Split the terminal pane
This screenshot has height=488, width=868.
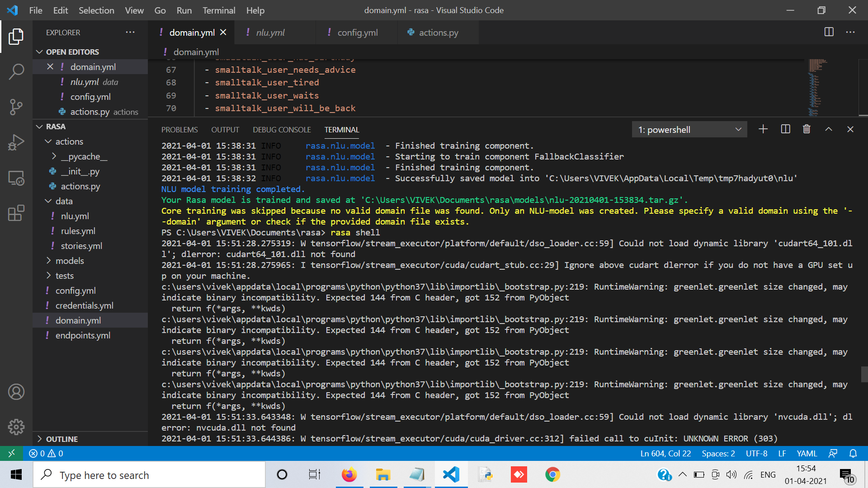tap(785, 129)
